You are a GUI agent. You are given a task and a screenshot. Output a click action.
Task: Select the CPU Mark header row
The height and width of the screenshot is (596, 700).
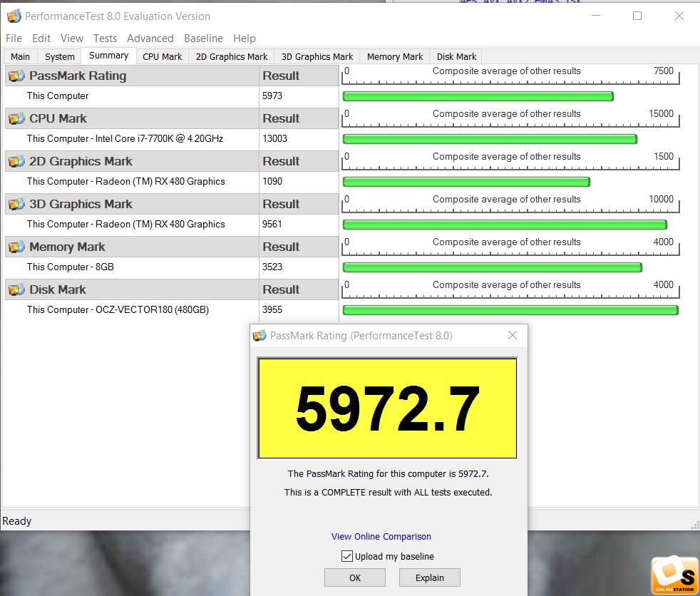pos(172,119)
